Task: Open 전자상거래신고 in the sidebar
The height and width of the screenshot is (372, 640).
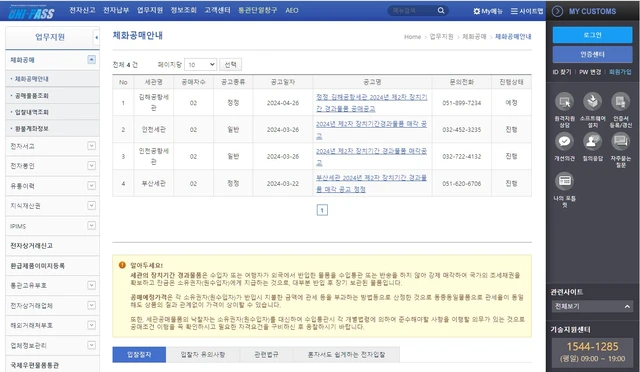Action: pos(31,245)
